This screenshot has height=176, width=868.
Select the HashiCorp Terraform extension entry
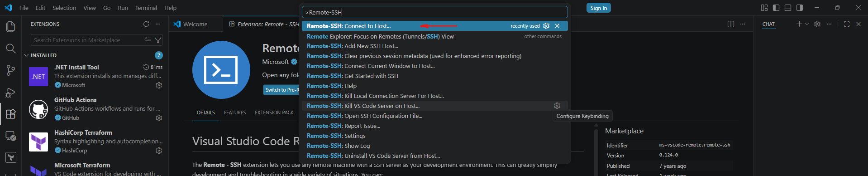click(x=95, y=142)
